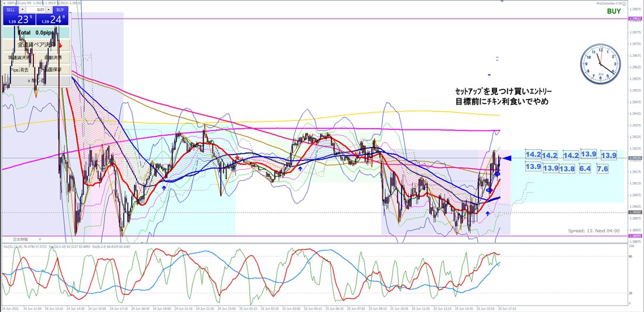The width and height of the screenshot is (644, 312).
Task: Click the red down arrow signal on chart
Action: [60, 46]
